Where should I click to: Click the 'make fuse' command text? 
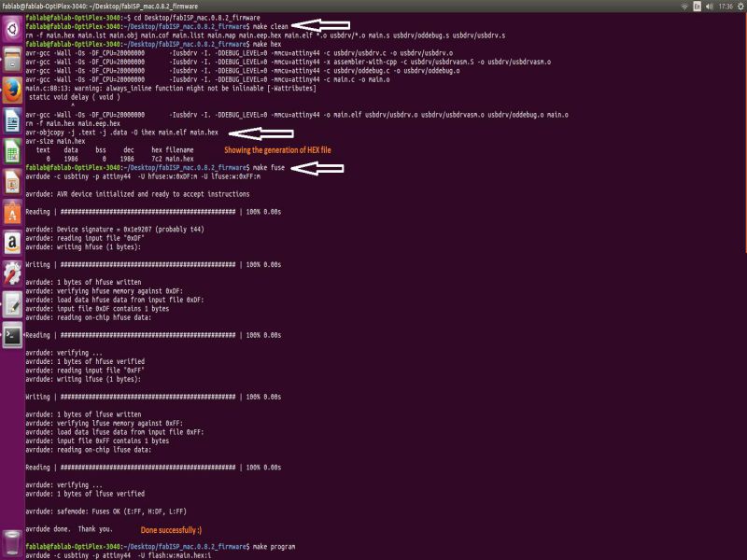[x=269, y=168]
